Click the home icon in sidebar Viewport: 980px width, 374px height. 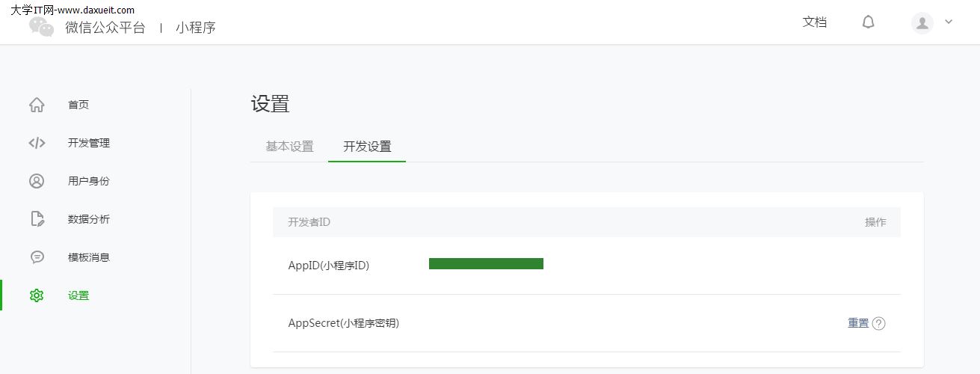coord(37,105)
